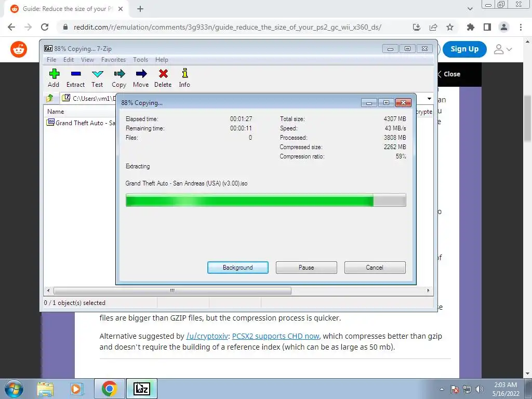
Task: Click the Info toolbar icon
Action: pyautogui.click(x=184, y=78)
